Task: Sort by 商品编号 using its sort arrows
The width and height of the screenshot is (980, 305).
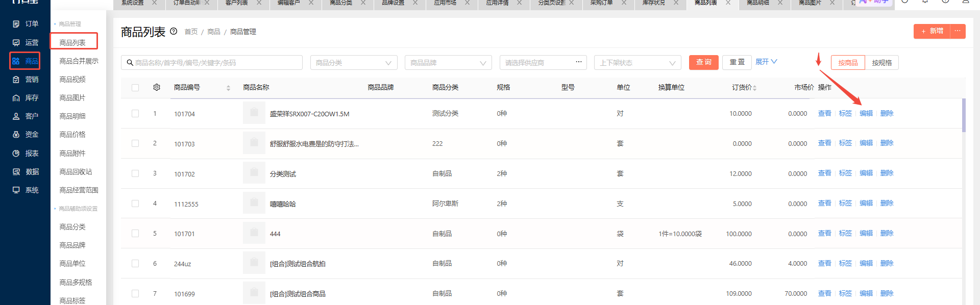Action: [228, 88]
